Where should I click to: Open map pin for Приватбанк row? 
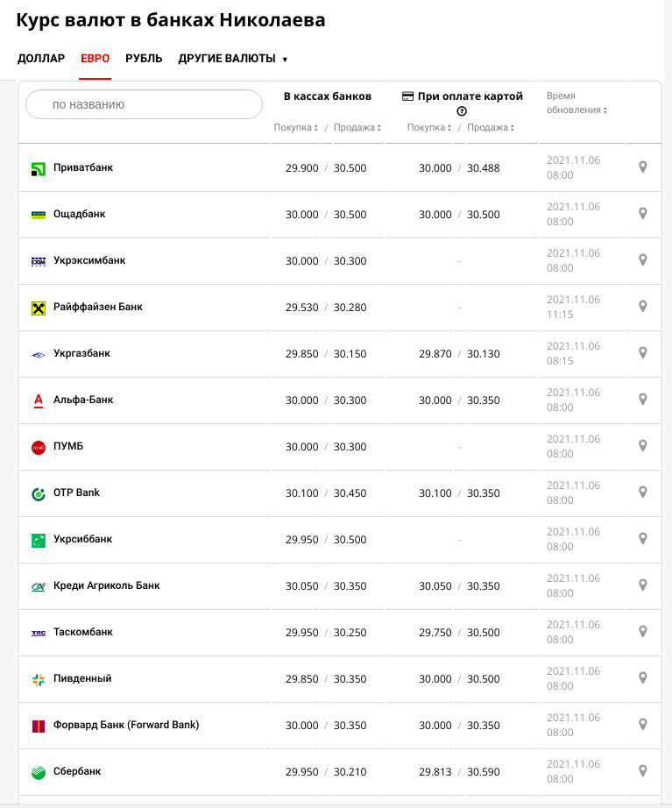point(642,167)
